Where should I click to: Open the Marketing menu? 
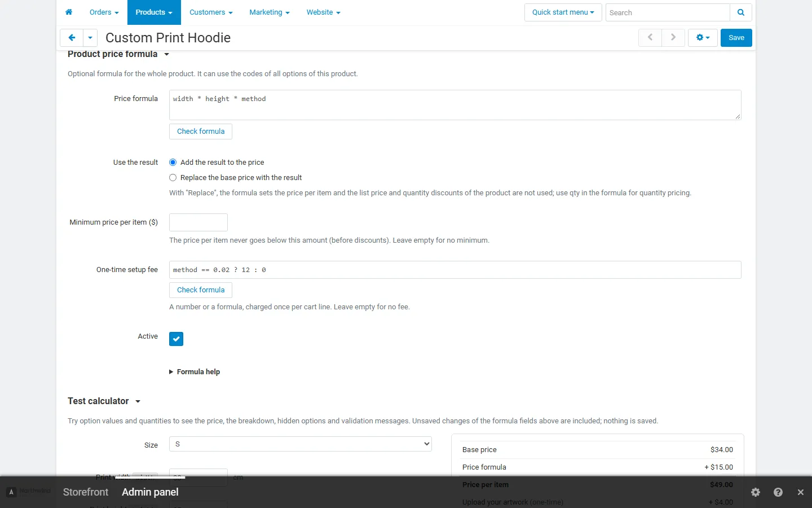tap(270, 12)
